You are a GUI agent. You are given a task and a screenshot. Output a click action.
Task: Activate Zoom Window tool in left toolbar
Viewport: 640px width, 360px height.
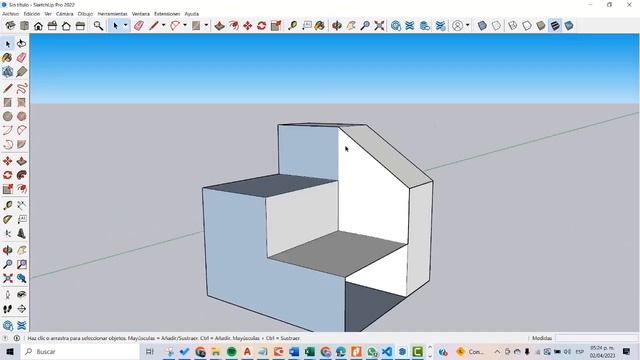22,264
